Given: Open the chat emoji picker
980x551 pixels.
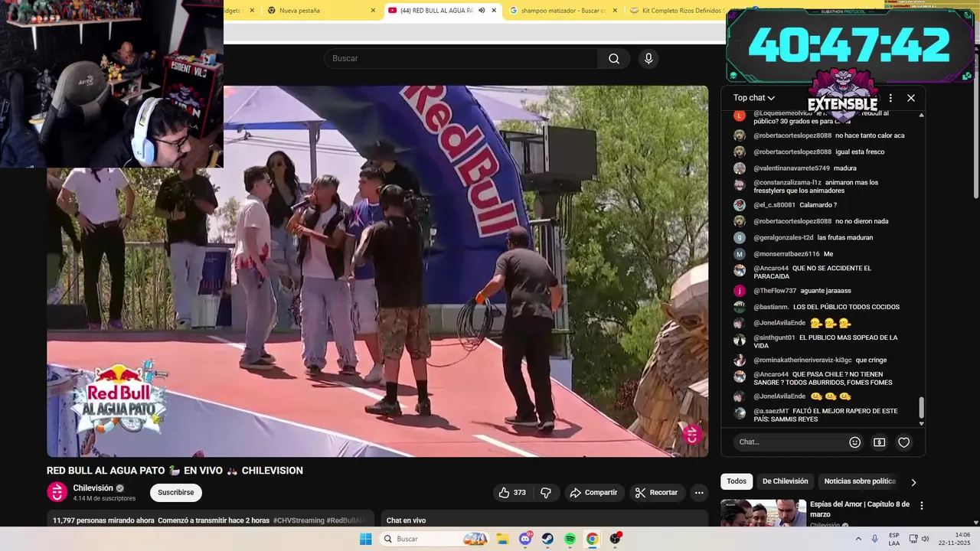Looking at the screenshot, I should pos(855,442).
